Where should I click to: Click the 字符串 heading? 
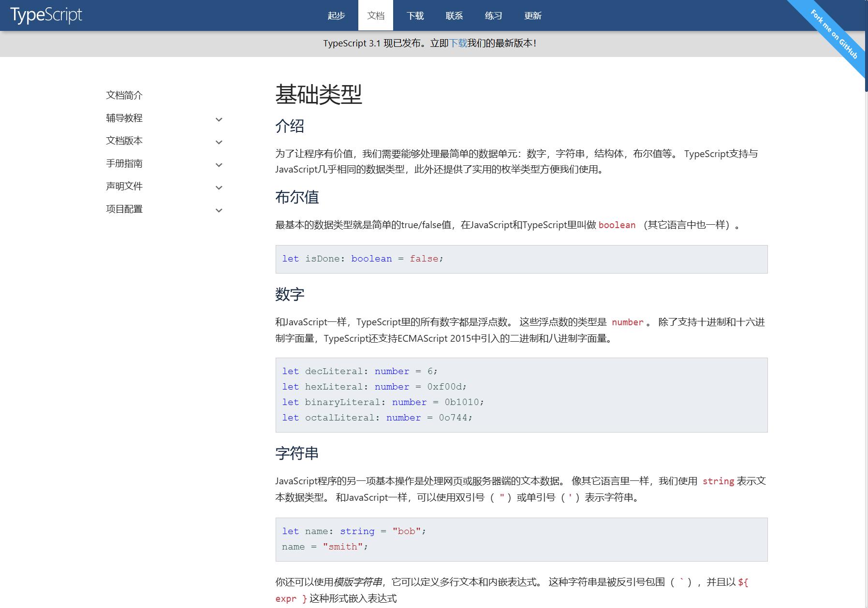coord(297,453)
